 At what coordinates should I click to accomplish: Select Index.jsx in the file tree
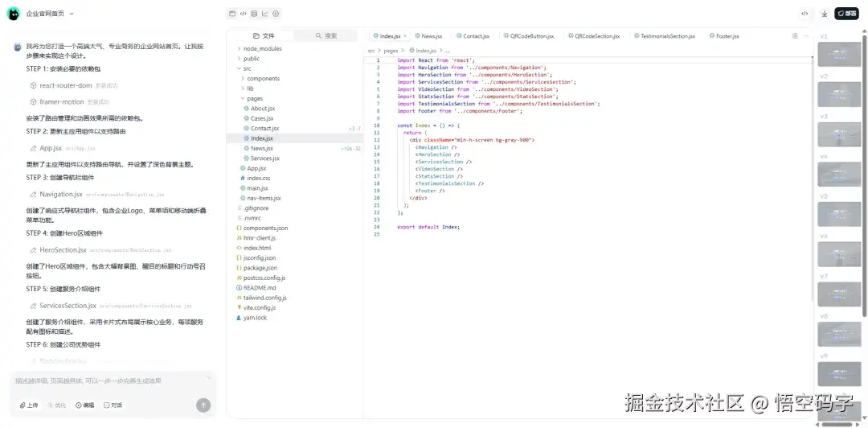(294, 138)
